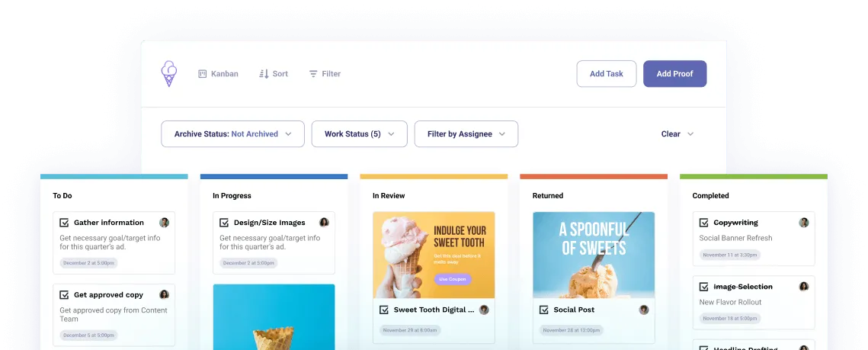Click the December 5 at 5:00pm due date
Viewport: 868px width, 350px height.
(x=88, y=335)
